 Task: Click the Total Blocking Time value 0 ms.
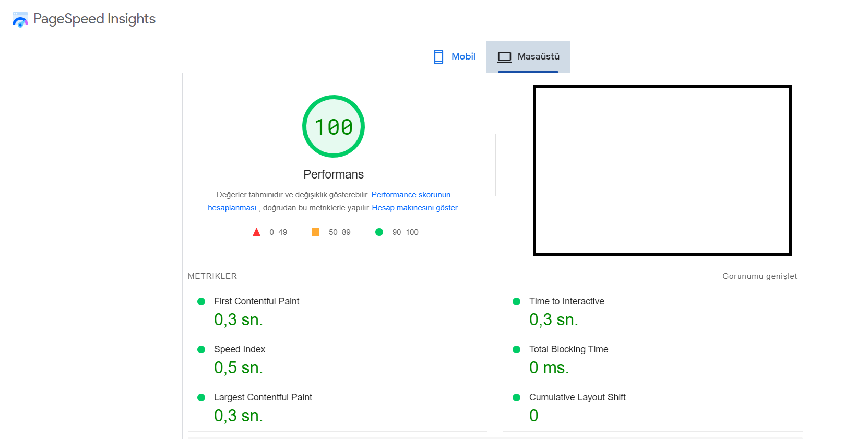click(x=549, y=367)
